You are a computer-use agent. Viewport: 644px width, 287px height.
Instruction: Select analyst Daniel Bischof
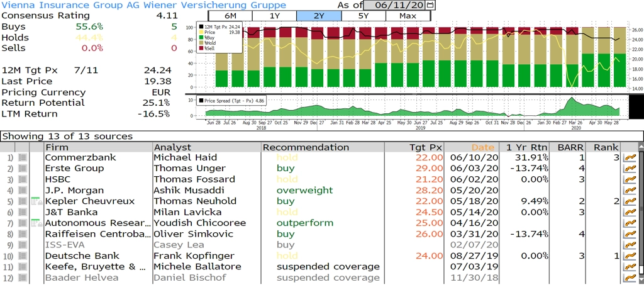coord(190,278)
